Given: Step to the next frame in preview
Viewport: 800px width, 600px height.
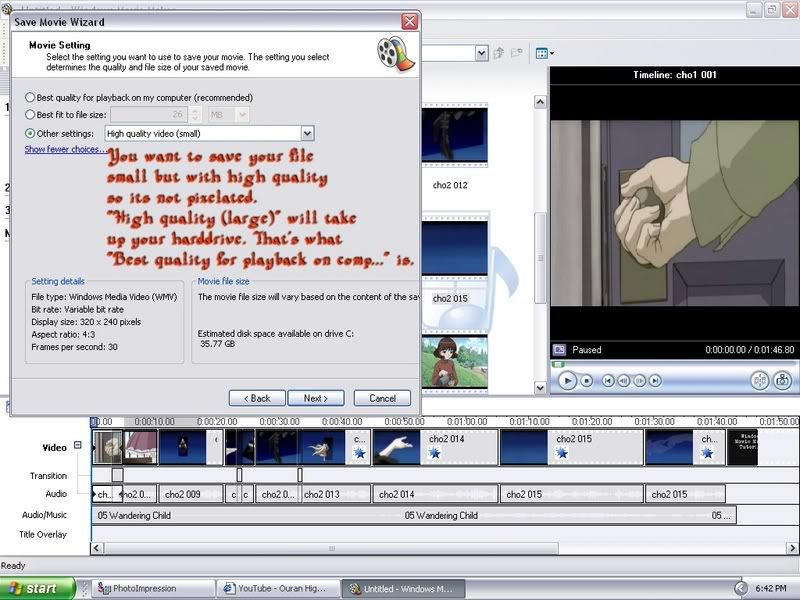Looking at the screenshot, I should tap(639, 381).
